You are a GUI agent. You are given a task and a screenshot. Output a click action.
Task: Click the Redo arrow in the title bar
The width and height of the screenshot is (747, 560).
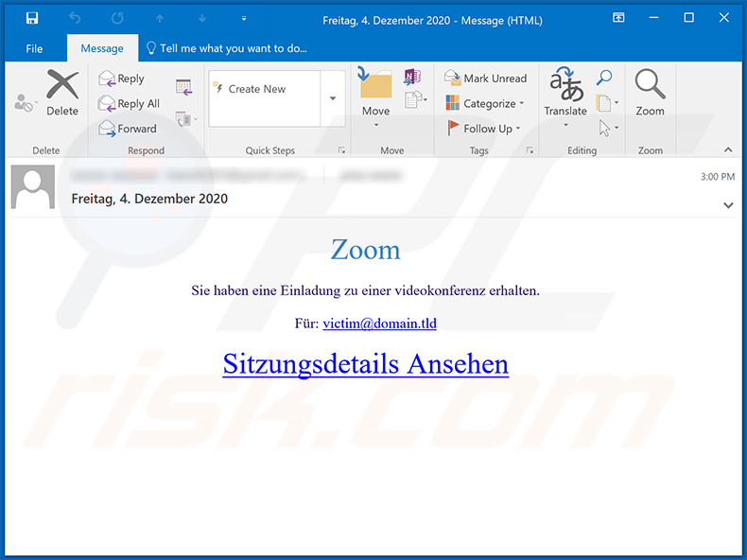click(x=117, y=18)
